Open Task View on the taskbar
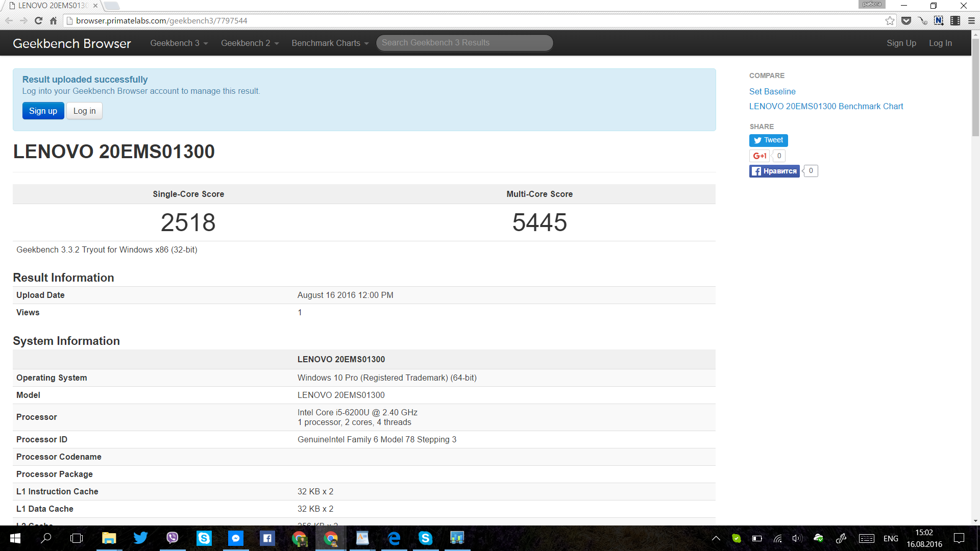 (x=77, y=538)
